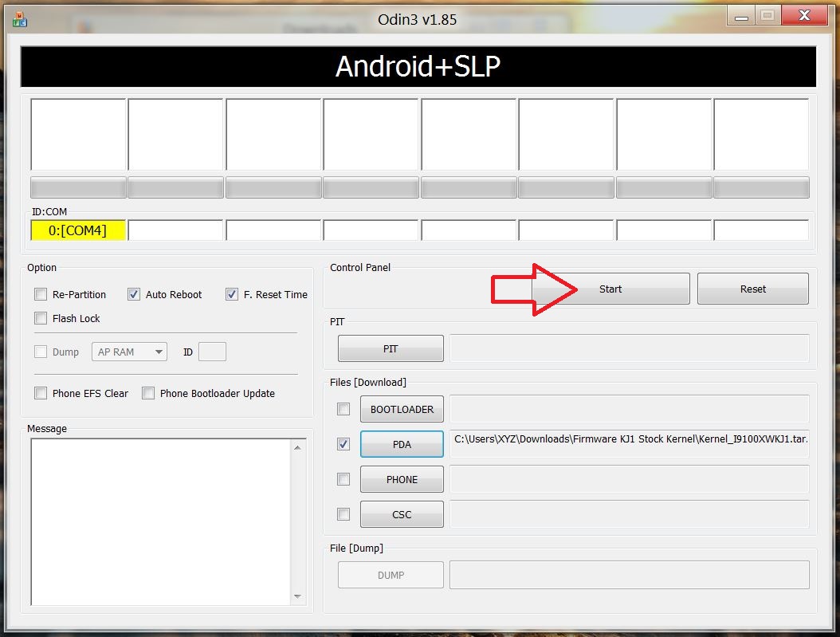Image resolution: width=840 pixels, height=637 pixels.
Task: Click the Message box scroll-down arrow
Action: [x=298, y=596]
